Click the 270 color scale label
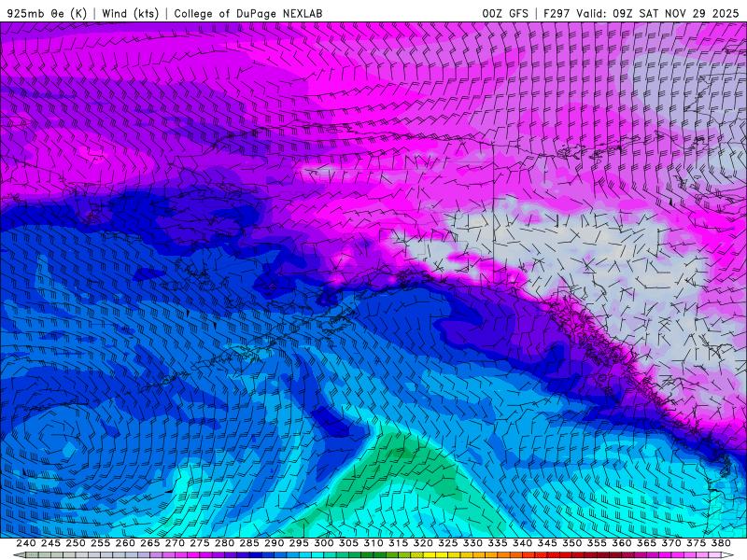 pos(175,543)
